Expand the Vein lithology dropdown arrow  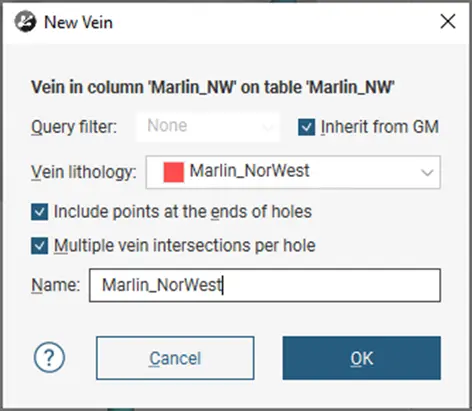(427, 173)
